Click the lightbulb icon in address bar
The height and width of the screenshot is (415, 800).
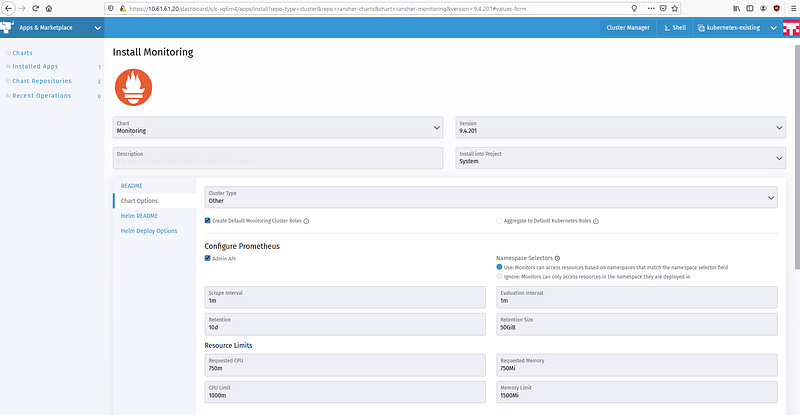point(634,8)
